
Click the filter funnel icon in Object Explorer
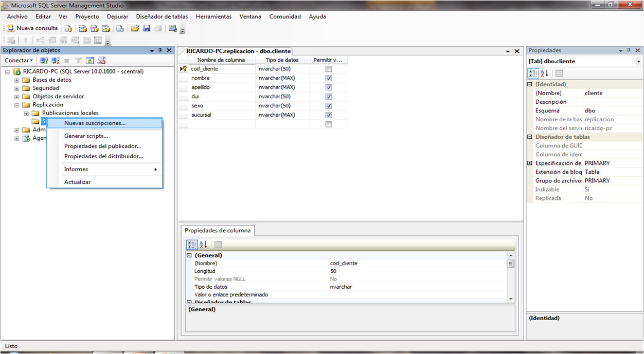pos(78,61)
